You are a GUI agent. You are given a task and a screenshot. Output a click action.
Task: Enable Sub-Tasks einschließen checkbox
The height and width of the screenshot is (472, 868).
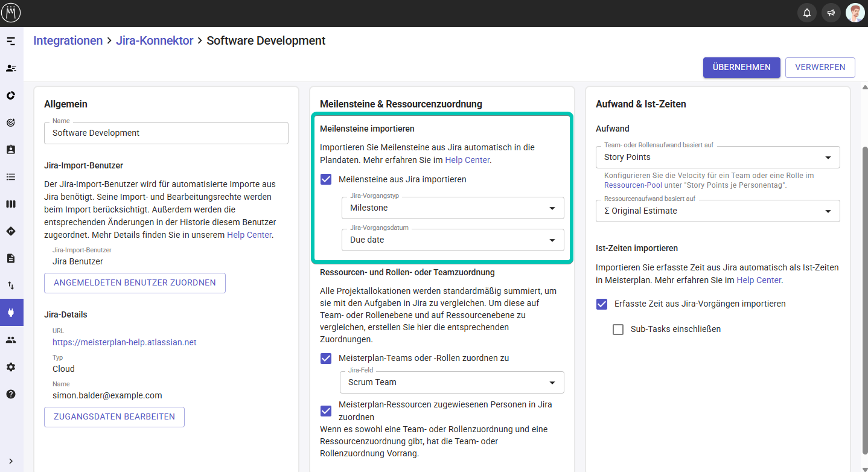tap(618, 329)
